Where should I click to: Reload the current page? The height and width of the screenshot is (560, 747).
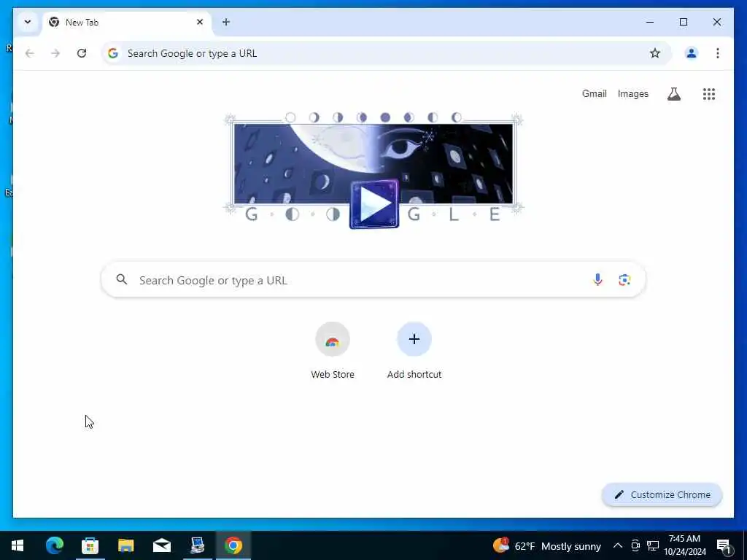point(82,53)
